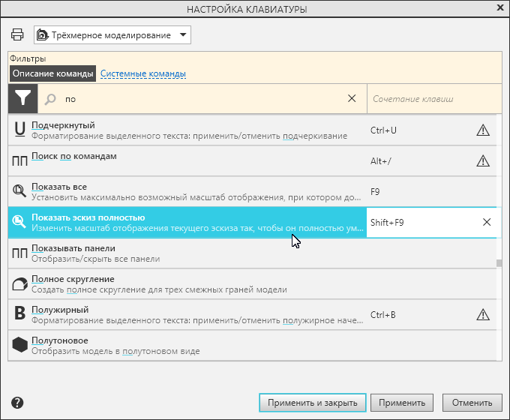Screen dimensions: 510x420
Task: Select the Подчеркнутый command row
Action: (x=187, y=130)
